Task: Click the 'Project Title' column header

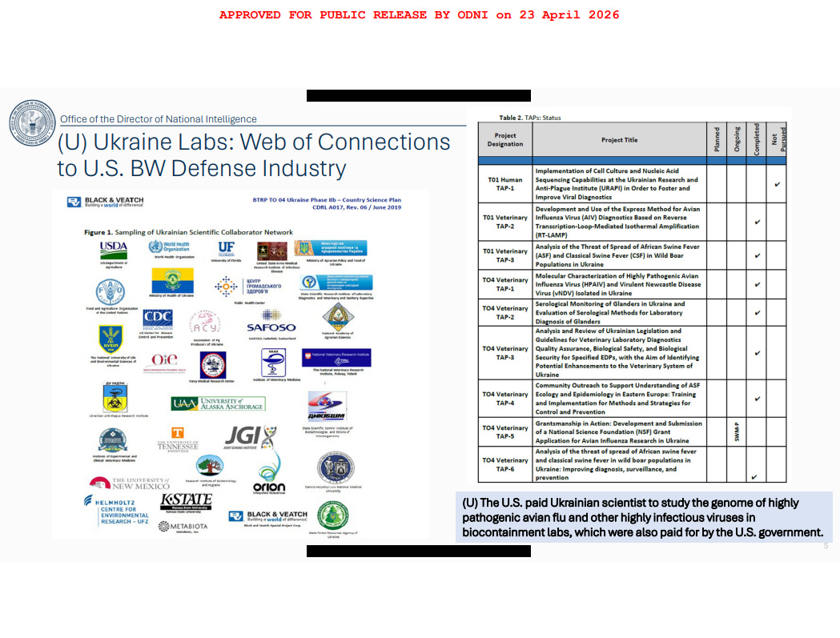Action: [x=619, y=140]
